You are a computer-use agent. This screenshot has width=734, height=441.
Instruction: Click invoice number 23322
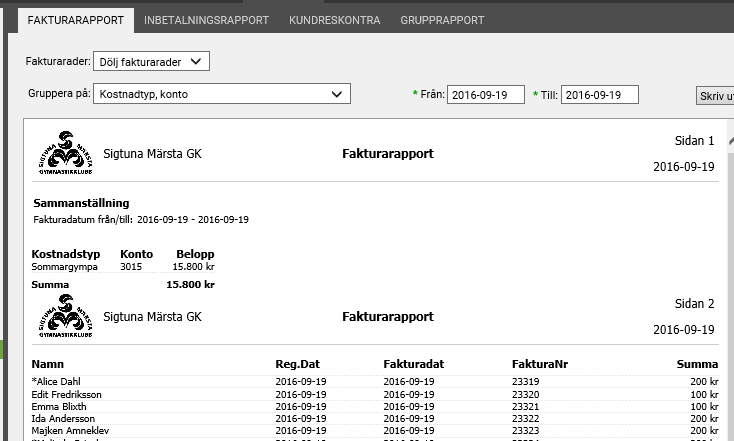pyautogui.click(x=525, y=418)
